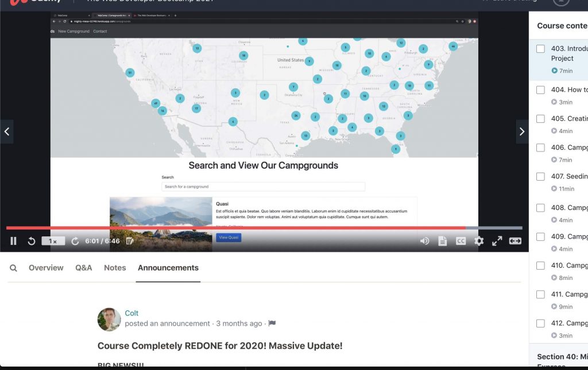Mark lecture 412 as done
The height and width of the screenshot is (370, 588).
540,323
